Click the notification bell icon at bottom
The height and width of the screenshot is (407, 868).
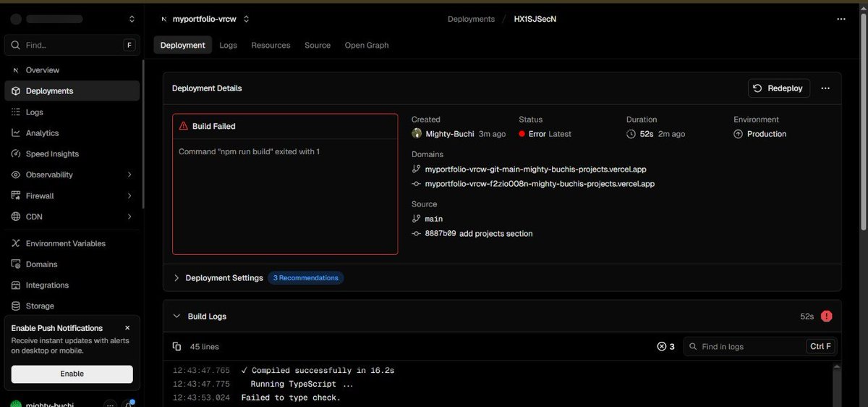pyautogui.click(x=129, y=405)
